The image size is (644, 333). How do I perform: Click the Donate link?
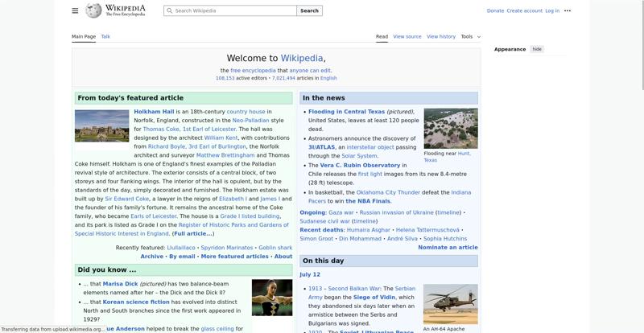pos(495,10)
